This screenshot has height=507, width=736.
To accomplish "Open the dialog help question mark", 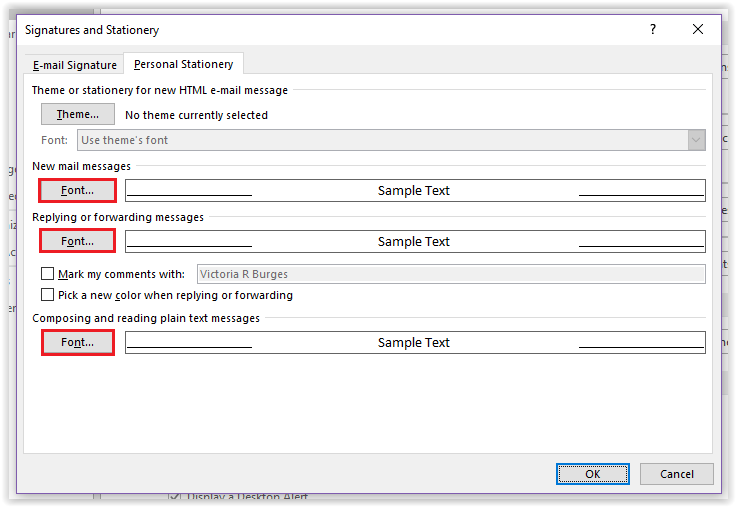I will 653,30.
